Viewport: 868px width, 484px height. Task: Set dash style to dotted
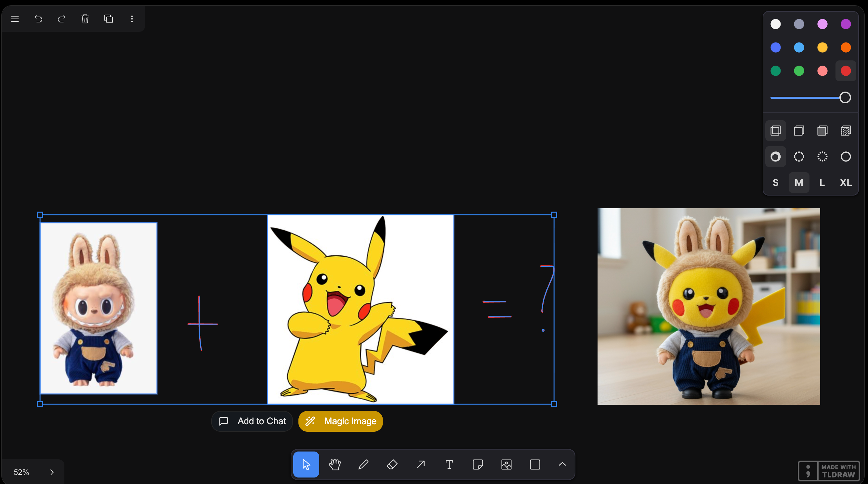click(x=822, y=157)
